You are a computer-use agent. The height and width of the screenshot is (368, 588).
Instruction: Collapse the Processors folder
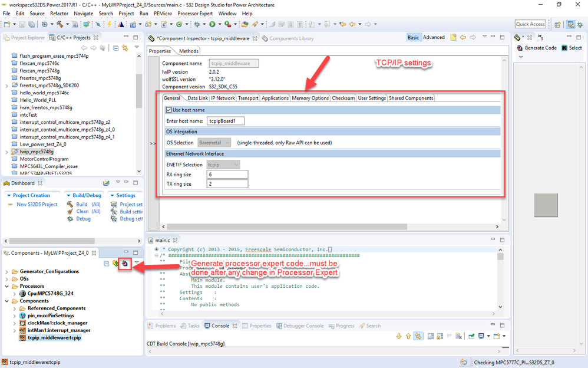(6, 286)
